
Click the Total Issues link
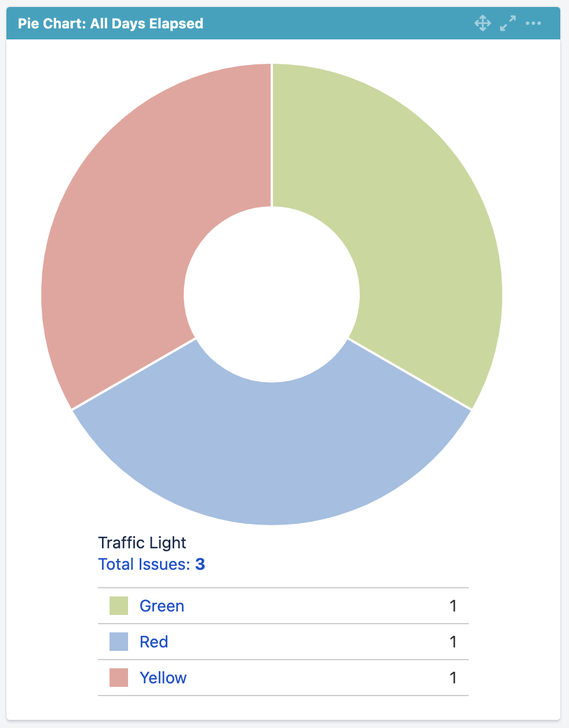coord(144,564)
